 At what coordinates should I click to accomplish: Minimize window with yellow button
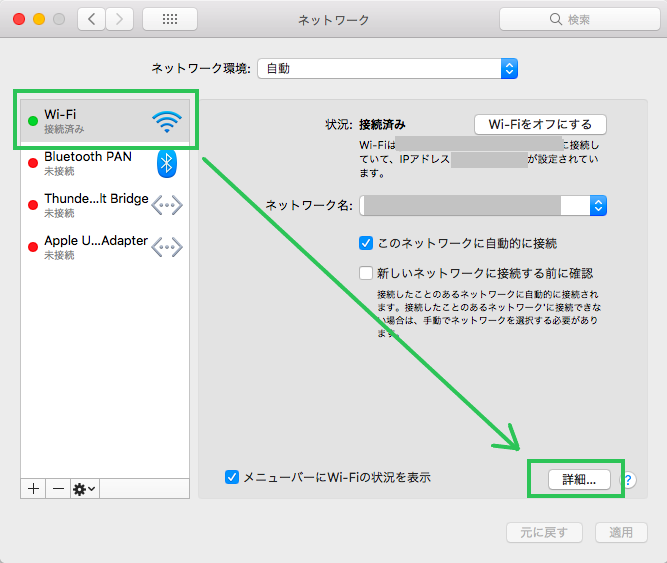click(x=39, y=19)
